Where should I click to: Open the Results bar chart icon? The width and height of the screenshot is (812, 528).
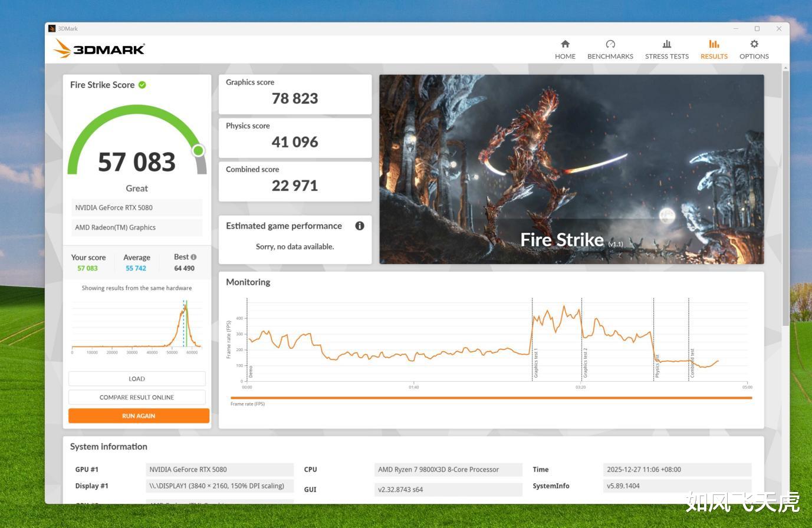coord(714,44)
